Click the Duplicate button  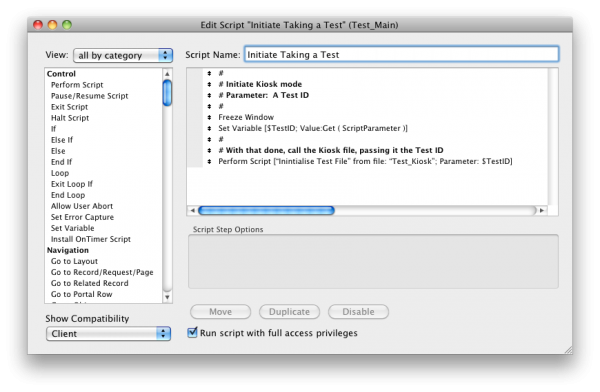coord(289,312)
